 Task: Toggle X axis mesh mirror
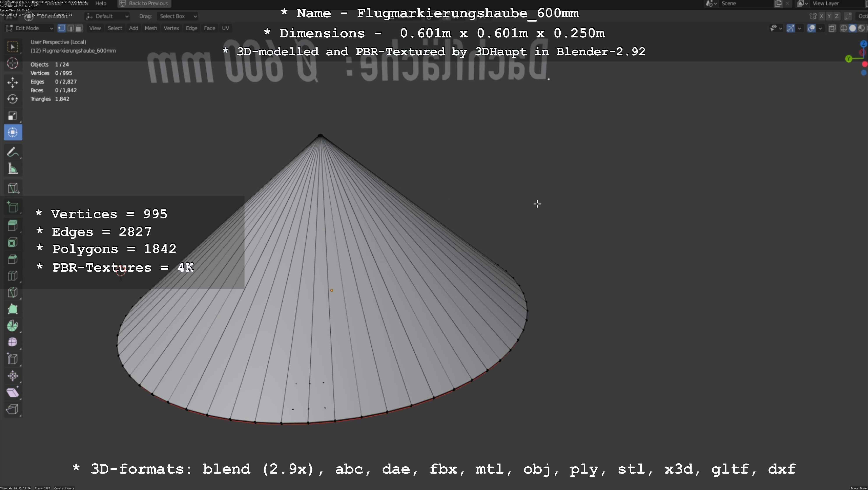pyautogui.click(x=822, y=16)
